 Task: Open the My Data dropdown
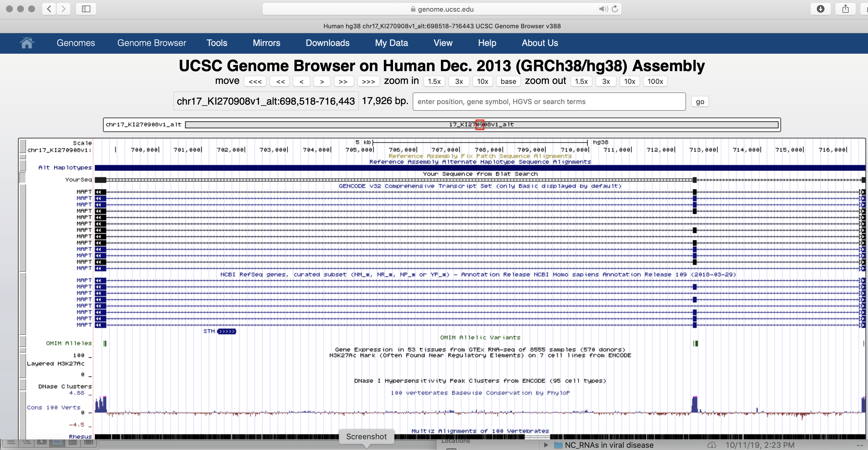click(391, 43)
